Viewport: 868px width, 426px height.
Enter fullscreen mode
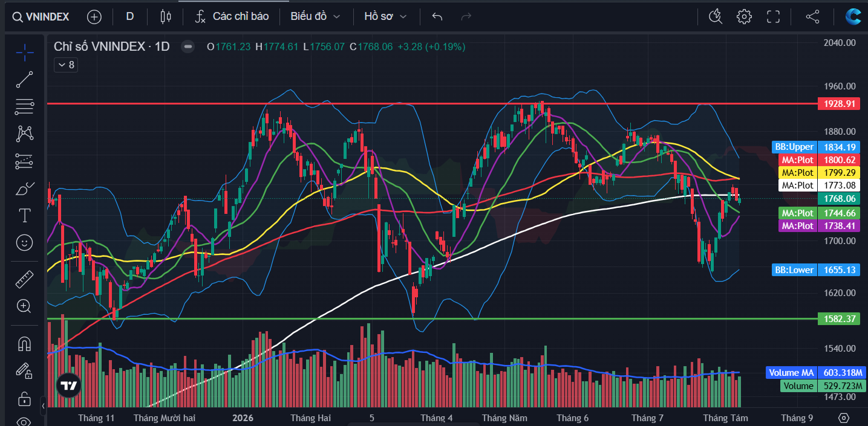tap(773, 16)
